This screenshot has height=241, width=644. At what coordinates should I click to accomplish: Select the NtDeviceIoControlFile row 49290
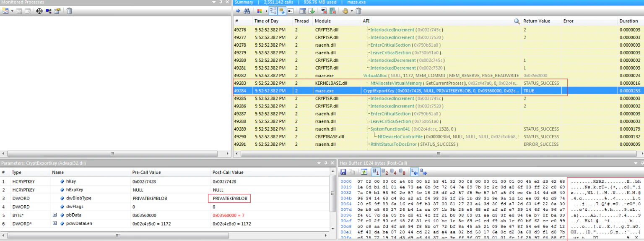438,136
